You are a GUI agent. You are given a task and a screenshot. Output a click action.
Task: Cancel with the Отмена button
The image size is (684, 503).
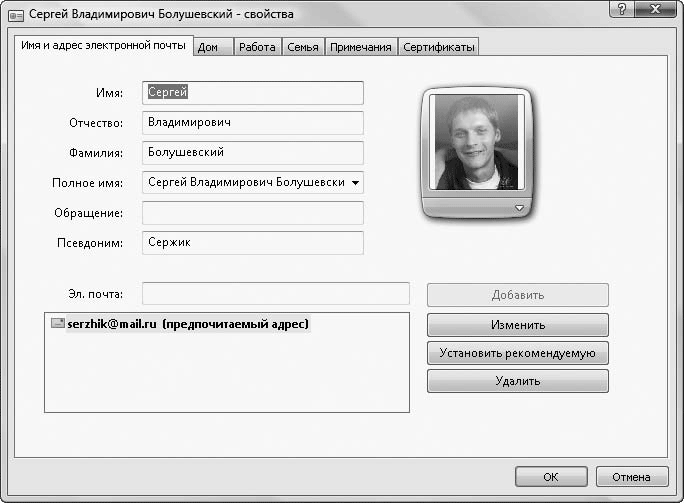pyautogui.click(x=632, y=477)
